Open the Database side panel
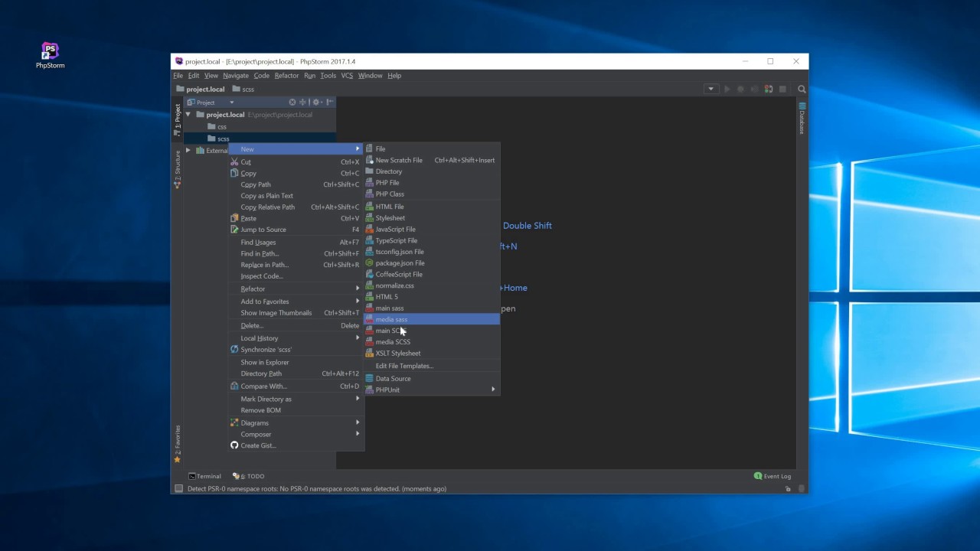This screenshot has width=980, height=551. [802, 118]
